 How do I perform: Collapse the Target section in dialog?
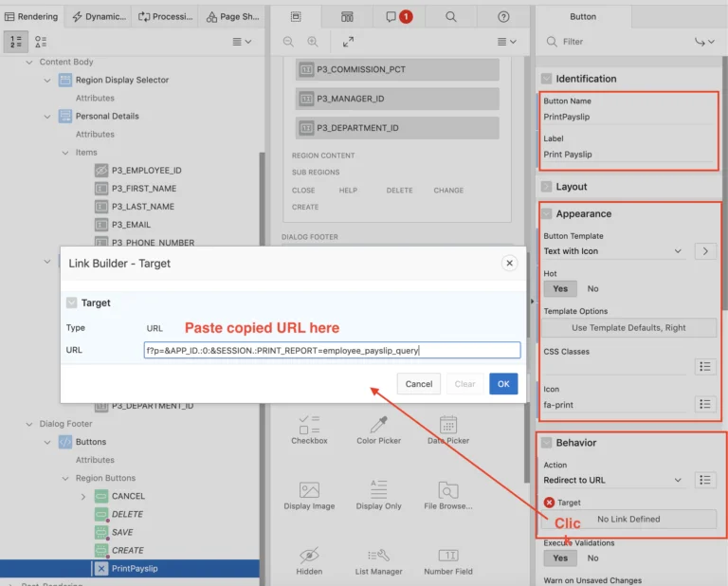71,302
